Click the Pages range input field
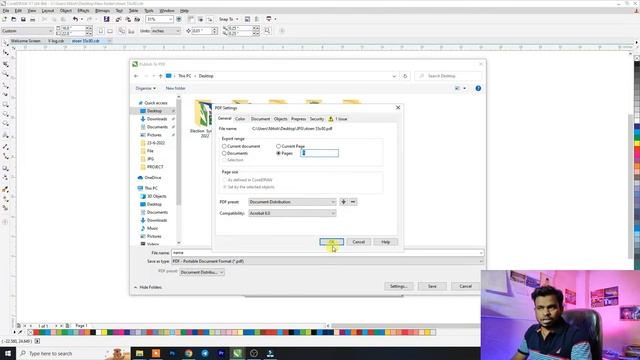 [x=320, y=153]
